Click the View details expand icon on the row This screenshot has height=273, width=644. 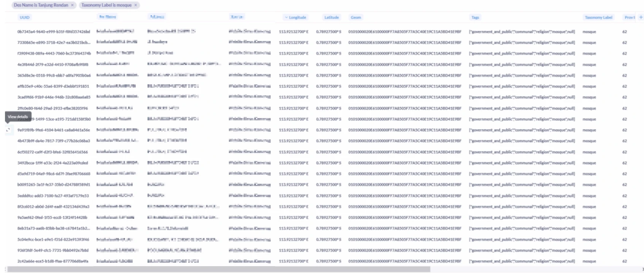[8, 130]
